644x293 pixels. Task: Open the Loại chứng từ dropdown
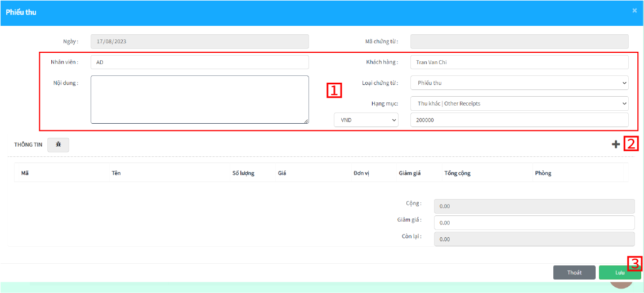pyautogui.click(x=519, y=83)
